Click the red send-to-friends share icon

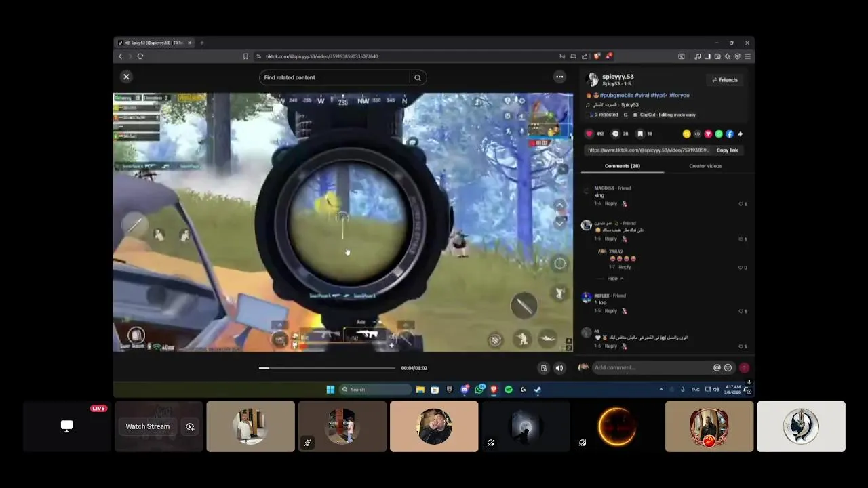click(708, 134)
